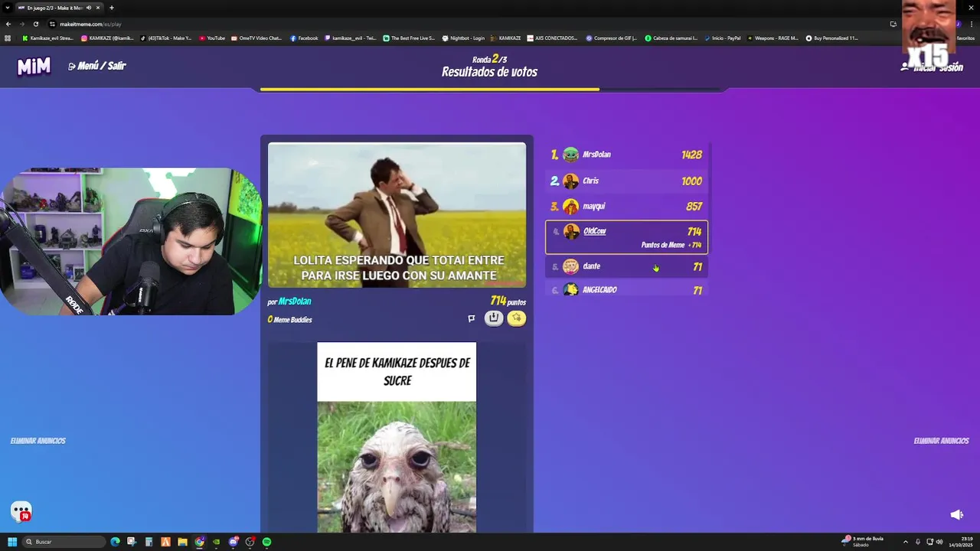Click the round progress bar
The image size is (980, 551).
(x=490, y=90)
